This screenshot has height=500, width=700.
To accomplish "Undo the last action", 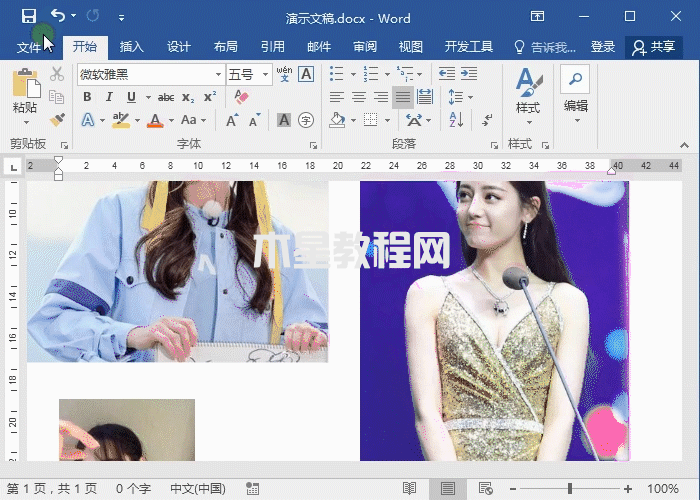I will pyautogui.click(x=58, y=16).
